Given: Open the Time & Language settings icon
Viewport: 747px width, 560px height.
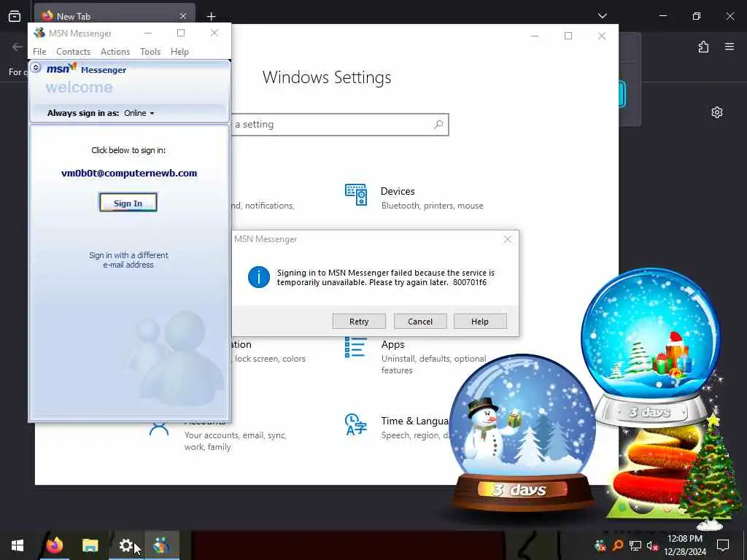Looking at the screenshot, I should (356, 424).
